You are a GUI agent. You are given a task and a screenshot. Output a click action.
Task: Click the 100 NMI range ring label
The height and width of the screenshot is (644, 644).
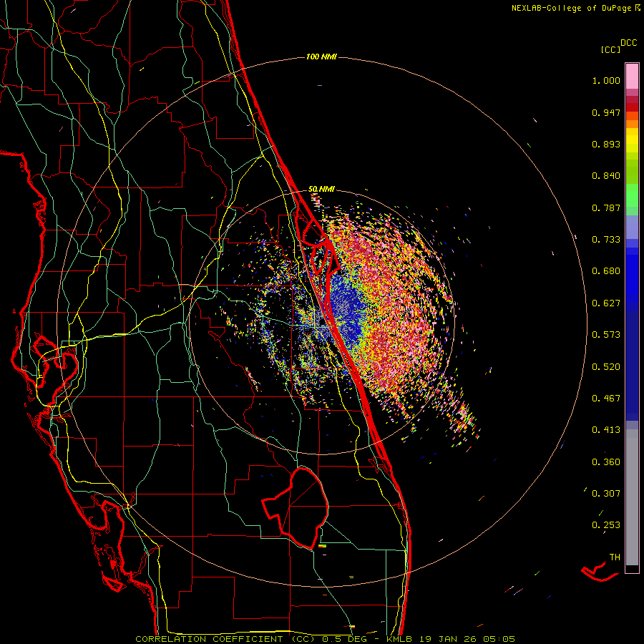point(321,57)
